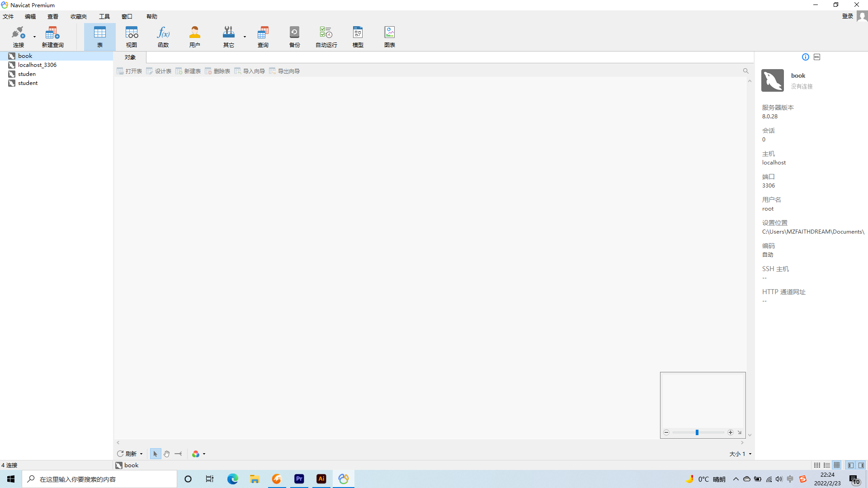Expand the color palette dropdown arrow
868x488 pixels.
pyautogui.click(x=204, y=454)
